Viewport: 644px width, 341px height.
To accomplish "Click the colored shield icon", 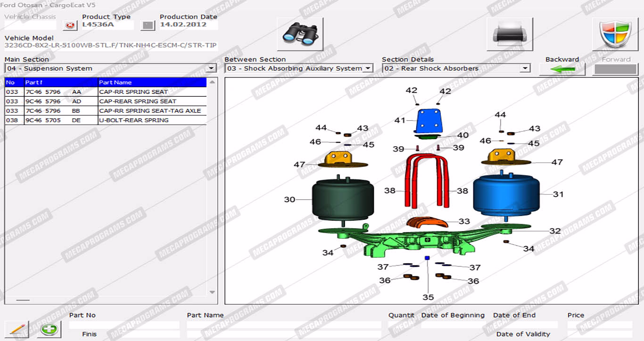I will point(615,34).
